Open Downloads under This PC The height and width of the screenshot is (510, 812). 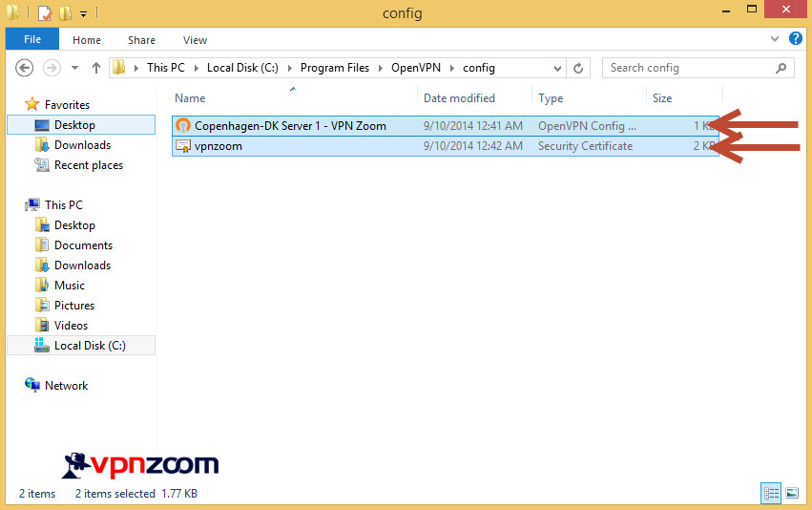coord(82,266)
